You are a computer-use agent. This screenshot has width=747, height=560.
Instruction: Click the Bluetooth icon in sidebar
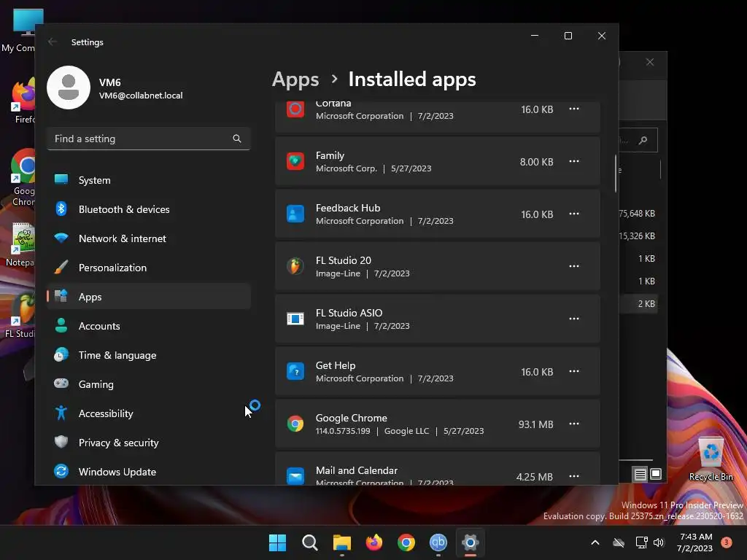tap(61, 209)
